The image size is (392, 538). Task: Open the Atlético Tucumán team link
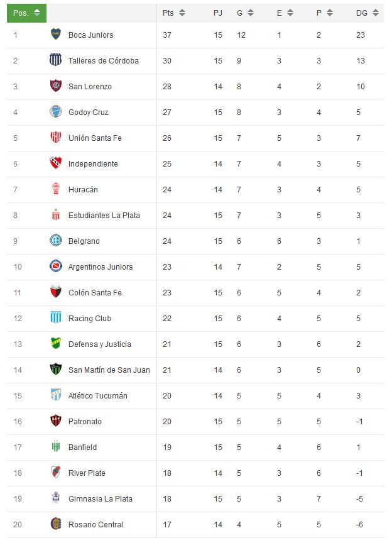[98, 395]
